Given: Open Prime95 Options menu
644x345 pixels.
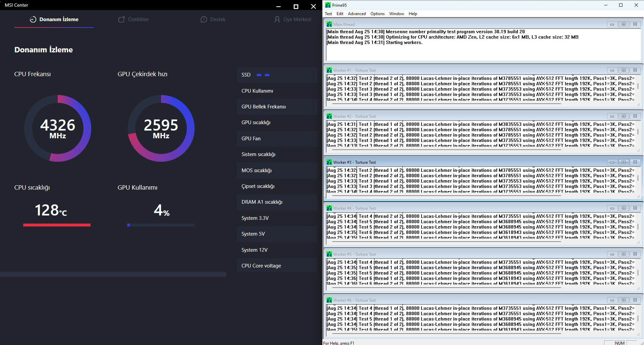Looking at the screenshot, I should (378, 14).
